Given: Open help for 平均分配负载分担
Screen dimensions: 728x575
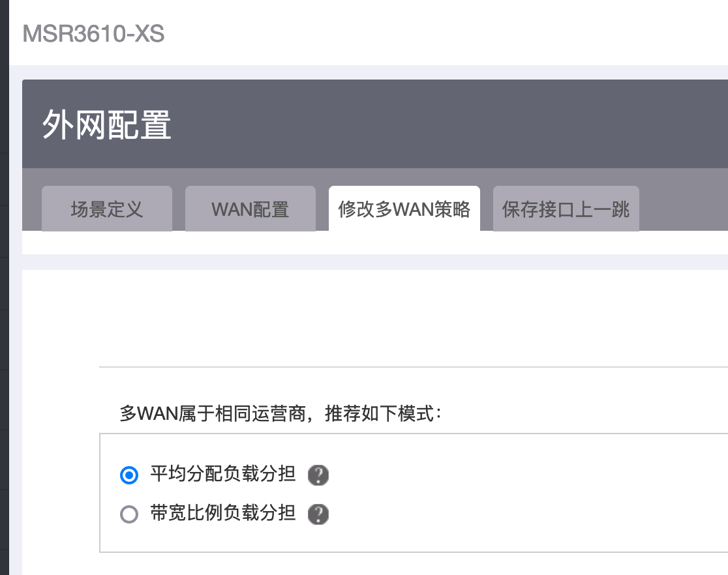Looking at the screenshot, I should tap(318, 475).
